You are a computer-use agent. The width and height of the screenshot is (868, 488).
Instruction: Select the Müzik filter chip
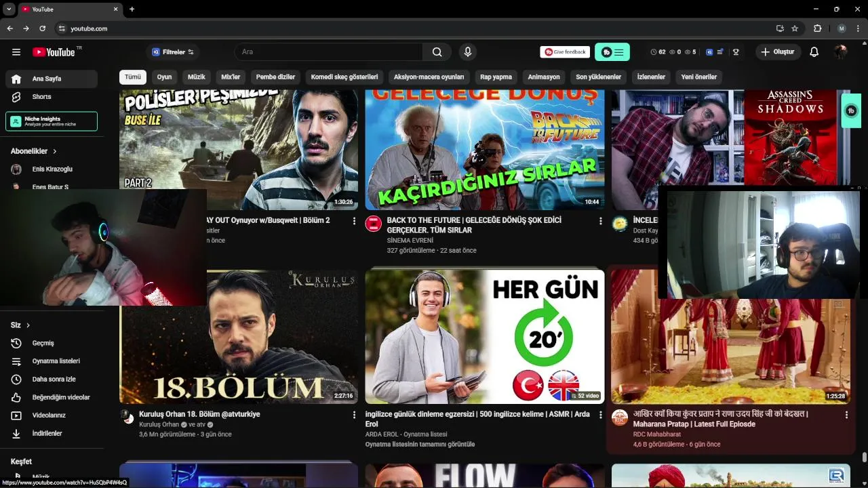197,77
